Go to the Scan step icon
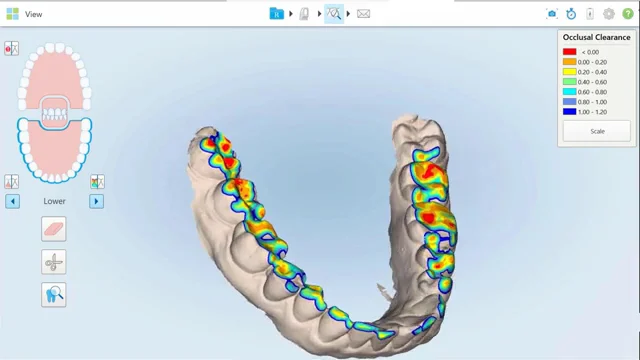 304,14
